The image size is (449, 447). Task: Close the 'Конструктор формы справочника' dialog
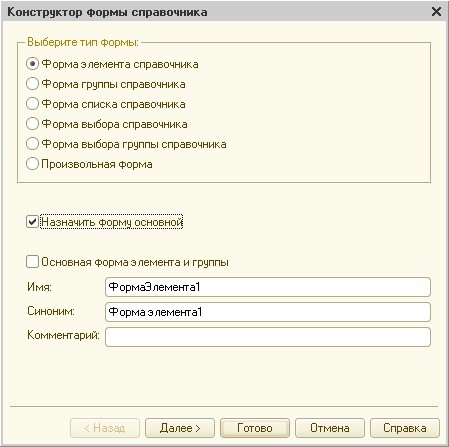pyautogui.click(x=436, y=12)
